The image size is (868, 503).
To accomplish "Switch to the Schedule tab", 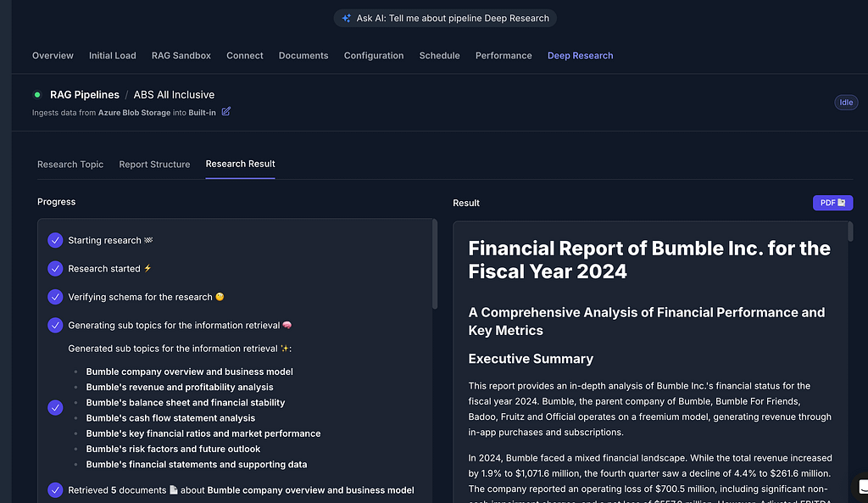I will coord(440,55).
